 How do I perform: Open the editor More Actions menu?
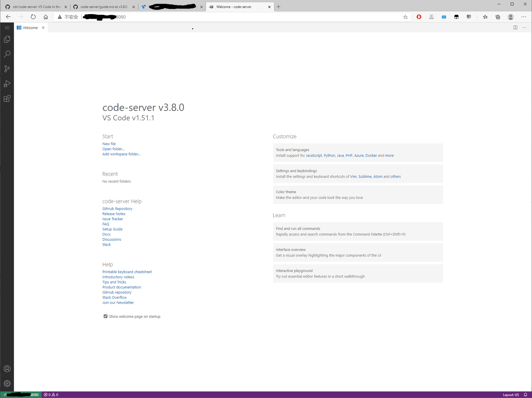524,27
